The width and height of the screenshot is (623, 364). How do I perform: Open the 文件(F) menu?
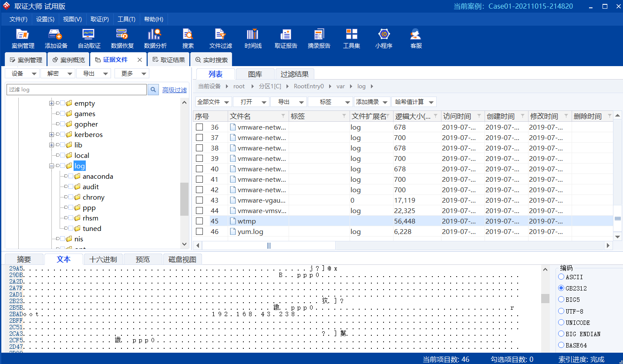click(x=18, y=19)
